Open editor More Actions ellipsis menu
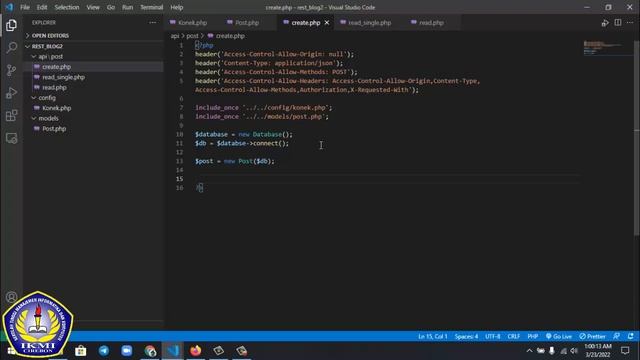The image size is (640, 360). 630,23
